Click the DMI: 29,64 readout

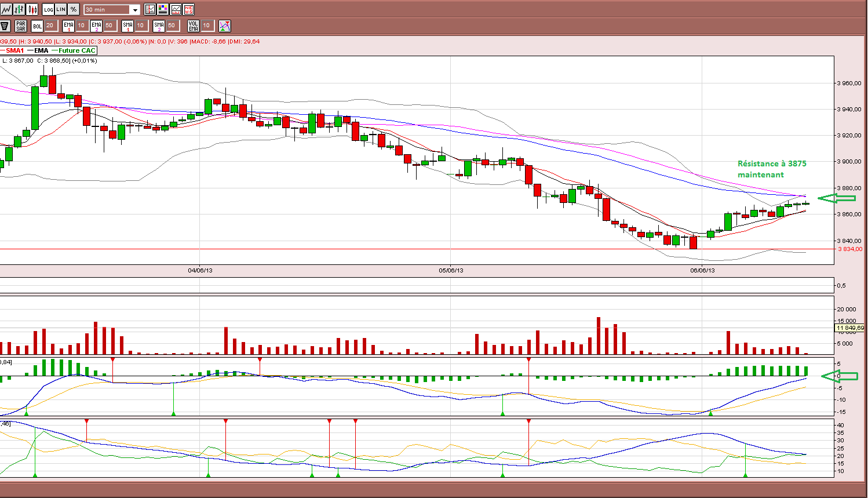click(244, 42)
